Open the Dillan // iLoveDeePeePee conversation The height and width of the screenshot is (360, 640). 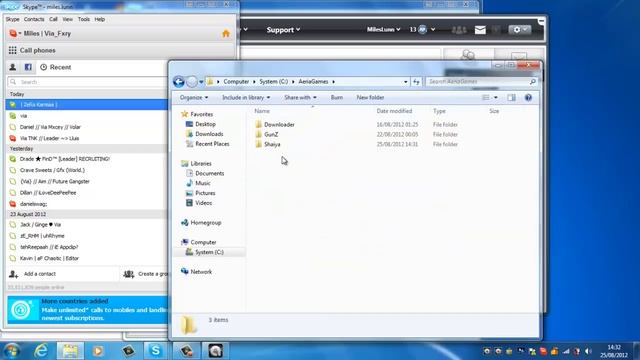coord(87,193)
